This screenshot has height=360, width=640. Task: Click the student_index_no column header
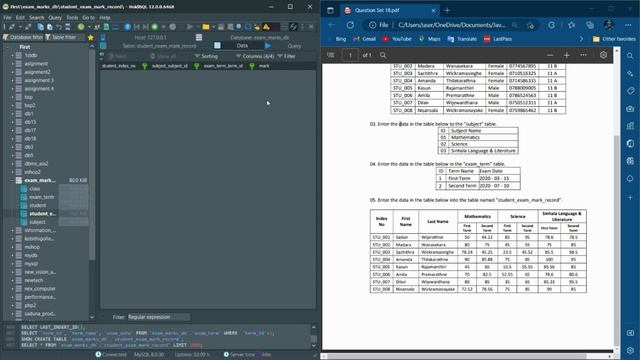pos(119,66)
